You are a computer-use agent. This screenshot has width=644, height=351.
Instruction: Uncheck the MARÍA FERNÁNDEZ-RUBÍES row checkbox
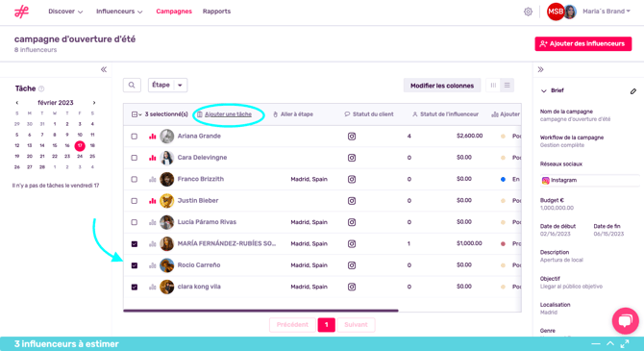[135, 243]
